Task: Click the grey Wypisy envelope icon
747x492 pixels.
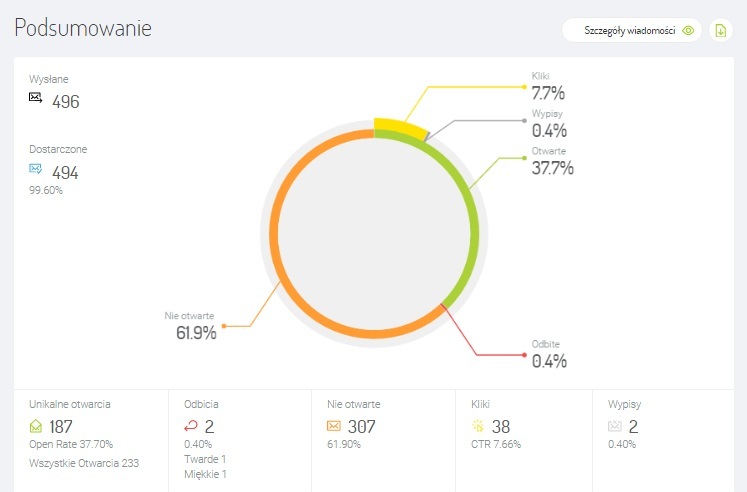Action: [x=615, y=426]
